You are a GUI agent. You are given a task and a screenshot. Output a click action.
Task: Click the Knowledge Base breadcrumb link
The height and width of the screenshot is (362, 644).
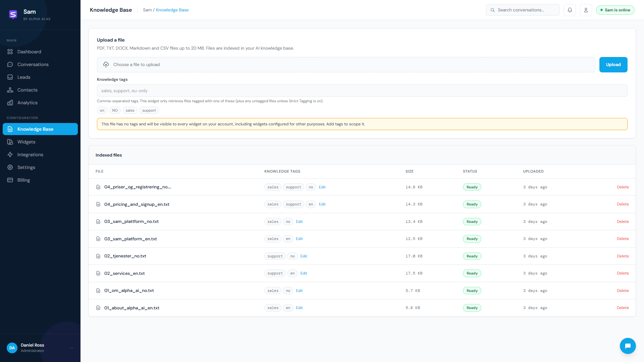click(x=172, y=10)
